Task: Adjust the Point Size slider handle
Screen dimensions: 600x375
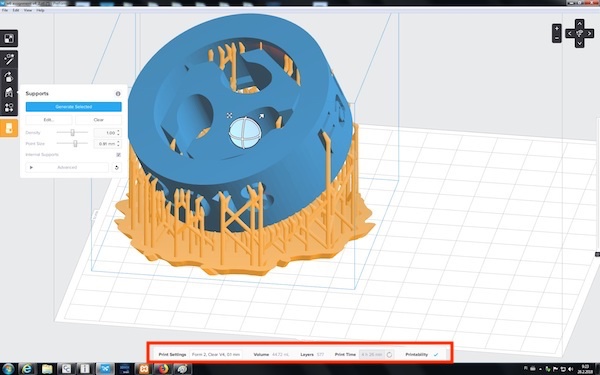Action: click(x=75, y=143)
